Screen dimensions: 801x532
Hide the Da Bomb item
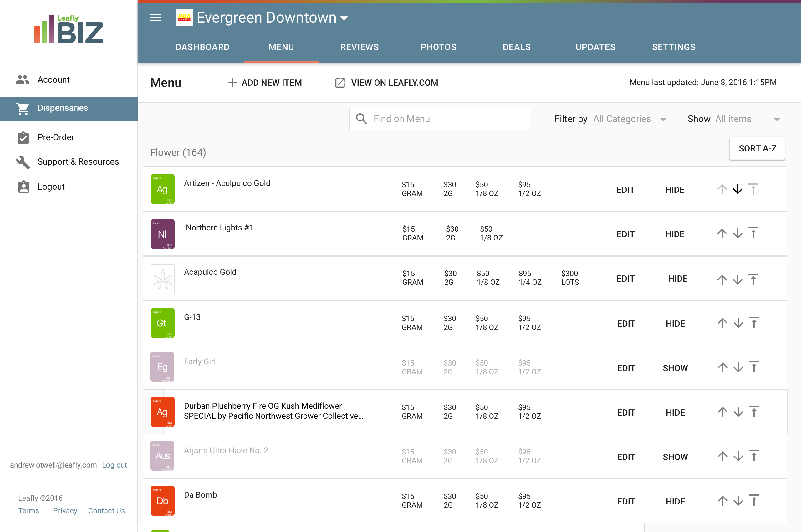[x=675, y=502]
